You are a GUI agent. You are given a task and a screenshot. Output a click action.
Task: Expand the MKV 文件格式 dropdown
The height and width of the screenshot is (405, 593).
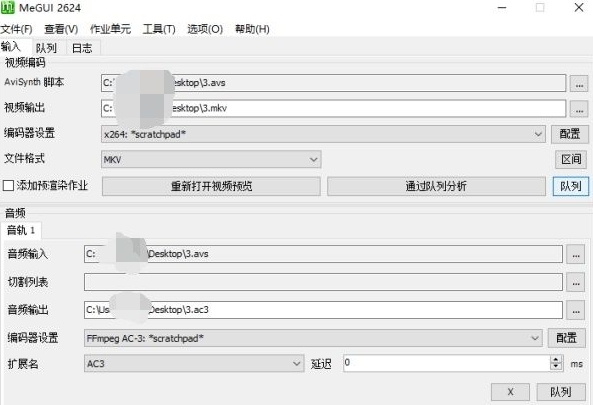[x=313, y=160]
